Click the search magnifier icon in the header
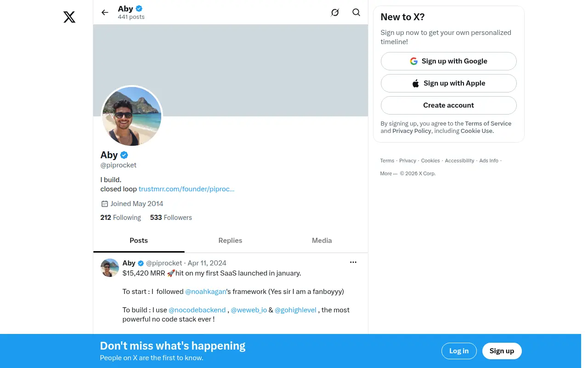The width and height of the screenshot is (588, 368). [356, 12]
